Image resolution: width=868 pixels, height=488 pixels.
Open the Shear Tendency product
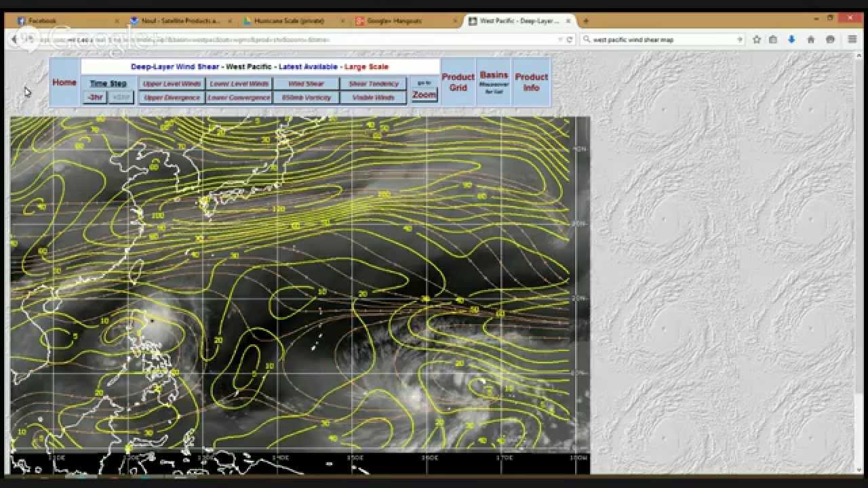374,84
